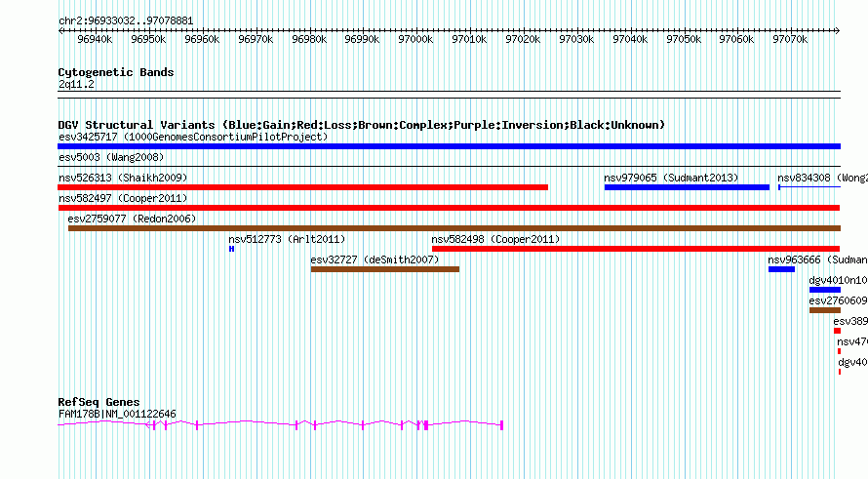
Task: Select the red nsv526313 loss bar
Action: [x=302, y=187]
